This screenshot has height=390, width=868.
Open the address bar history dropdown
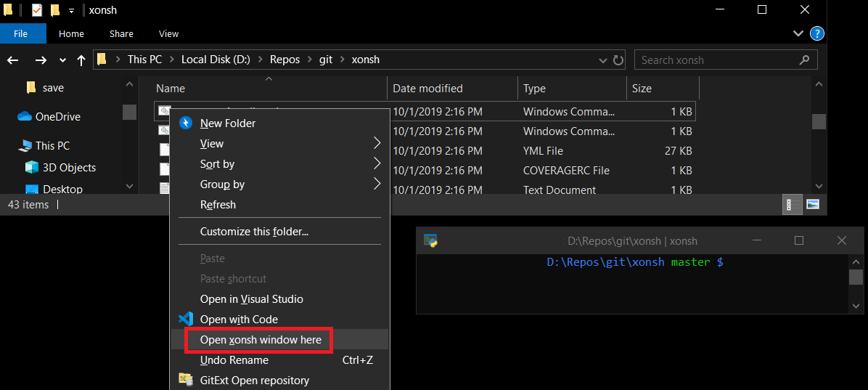click(x=603, y=60)
